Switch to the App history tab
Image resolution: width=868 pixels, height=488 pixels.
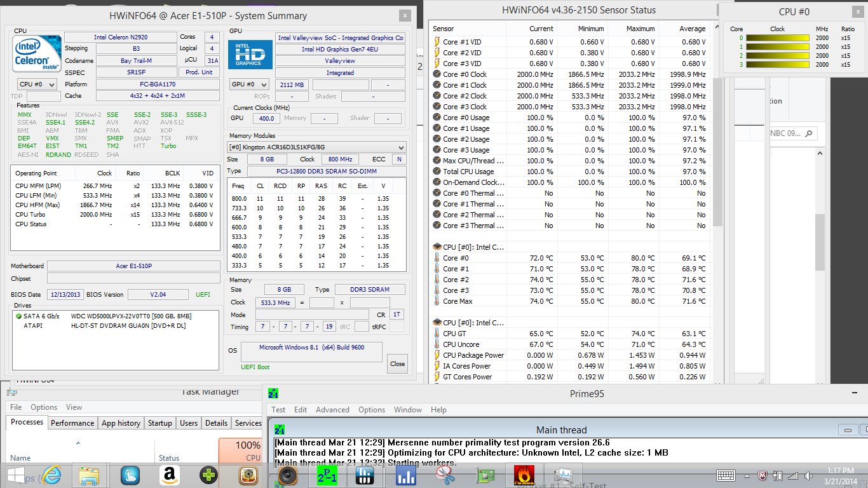click(x=121, y=423)
